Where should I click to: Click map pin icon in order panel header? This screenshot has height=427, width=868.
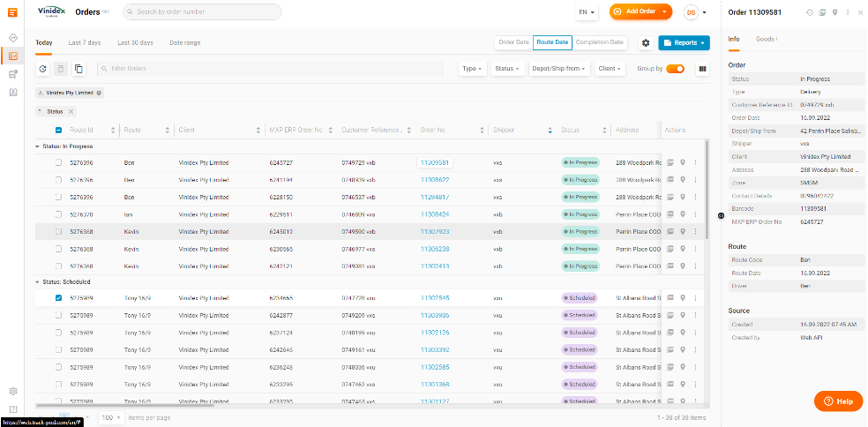pyautogui.click(x=834, y=12)
